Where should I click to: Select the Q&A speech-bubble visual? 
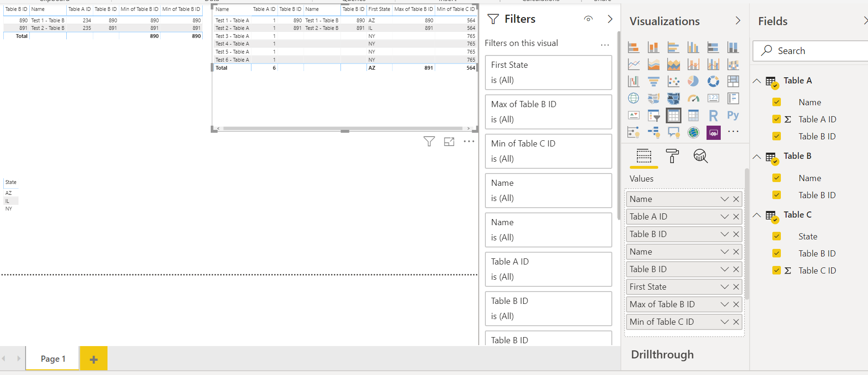673,132
